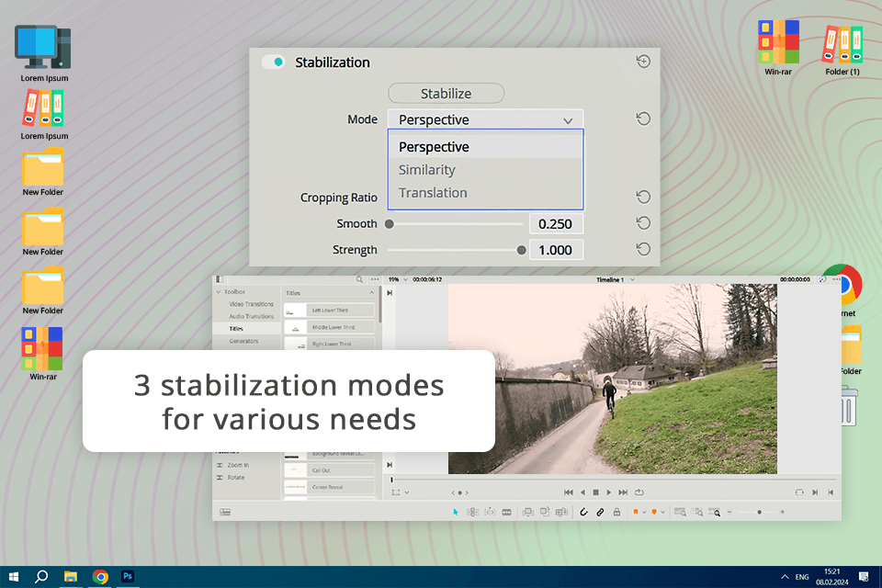Reset the Mode setting icon
This screenshot has width=882, height=588.
coord(643,119)
